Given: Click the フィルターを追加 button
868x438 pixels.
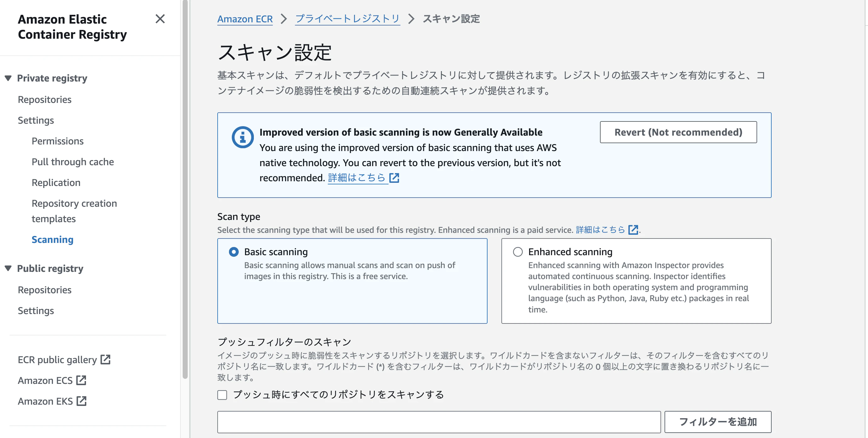Looking at the screenshot, I should tap(718, 422).
